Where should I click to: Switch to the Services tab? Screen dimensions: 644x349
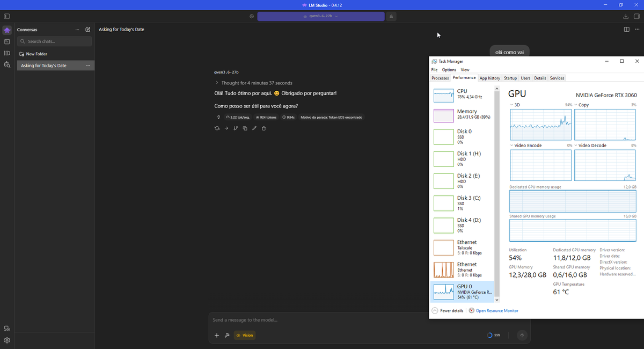[557, 78]
